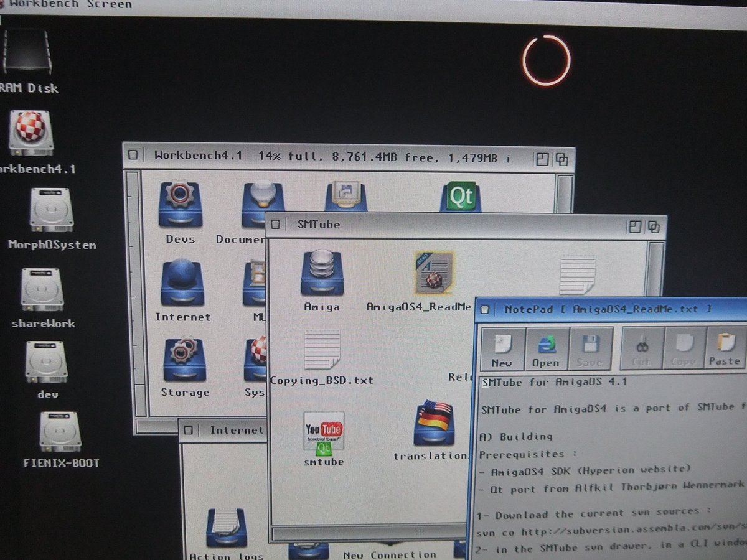Open the RAM Disk desktop icon
The width and height of the screenshot is (747, 560).
(x=26, y=51)
